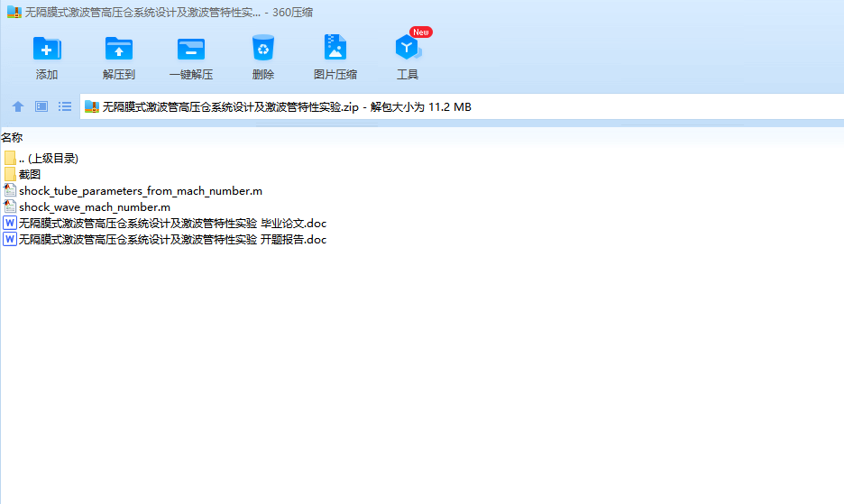Screen dimensions: 844x504
Task: Click the zip path address field
Action: click(x=462, y=106)
